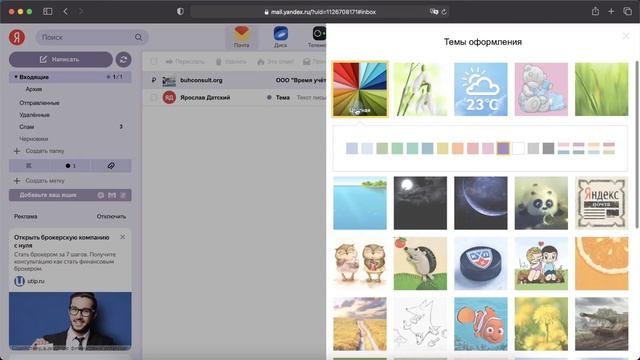640x360 pixels.
Task: Reload page with address bar icon
Action: (x=444, y=12)
